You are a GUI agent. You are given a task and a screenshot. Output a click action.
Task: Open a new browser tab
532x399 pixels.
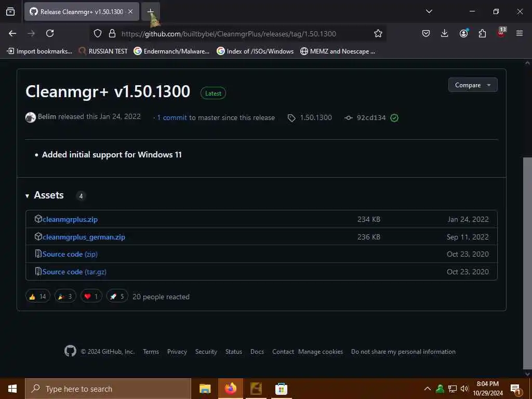click(150, 11)
